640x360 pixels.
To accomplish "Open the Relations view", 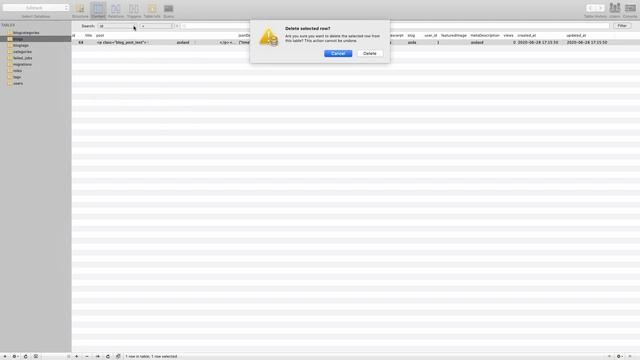I will coord(116,10).
